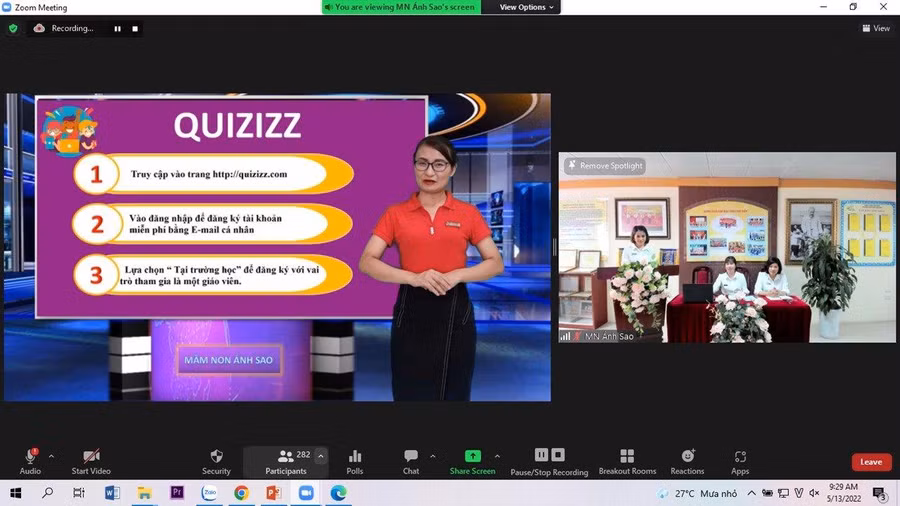Click the green encryption shield icon

click(x=13, y=28)
